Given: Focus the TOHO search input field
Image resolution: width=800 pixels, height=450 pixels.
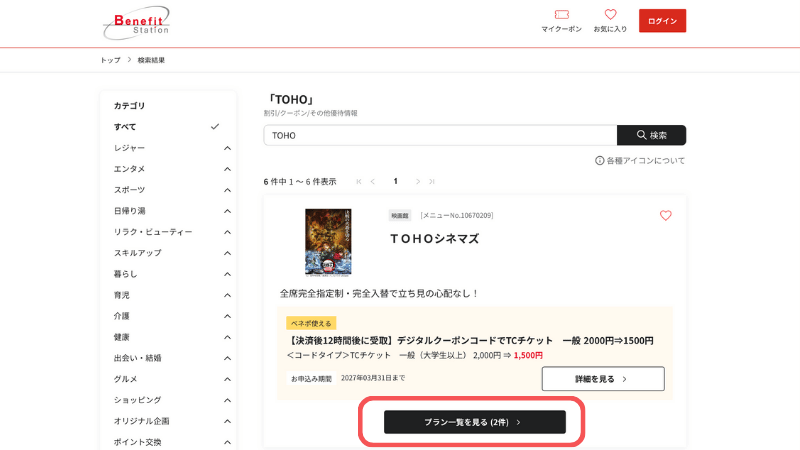Looking at the screenshot, I should pyautogui.click(x=440, y=135).
